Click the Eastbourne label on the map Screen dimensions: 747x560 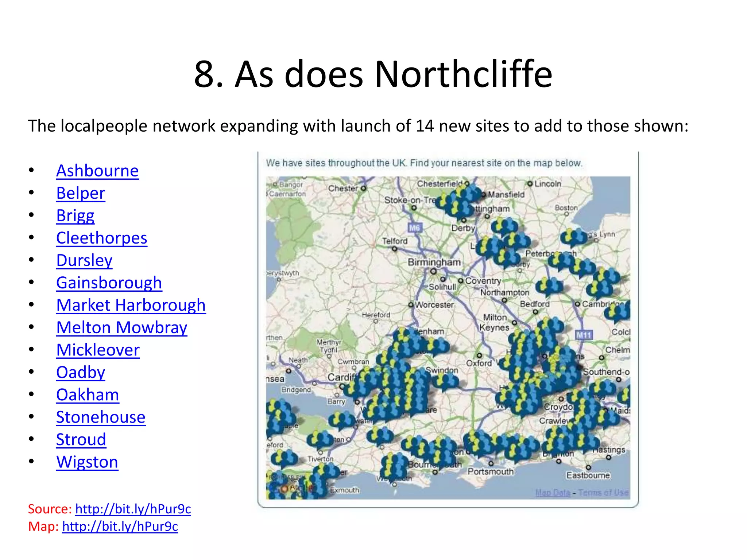(x=588, y=475)
